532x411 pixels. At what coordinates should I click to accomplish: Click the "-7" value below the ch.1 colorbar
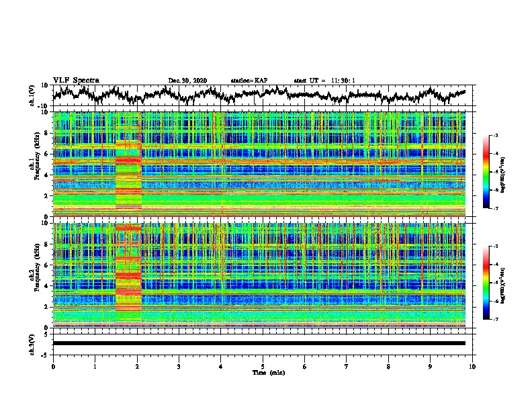pyautogui.click(x=496, y=208)
